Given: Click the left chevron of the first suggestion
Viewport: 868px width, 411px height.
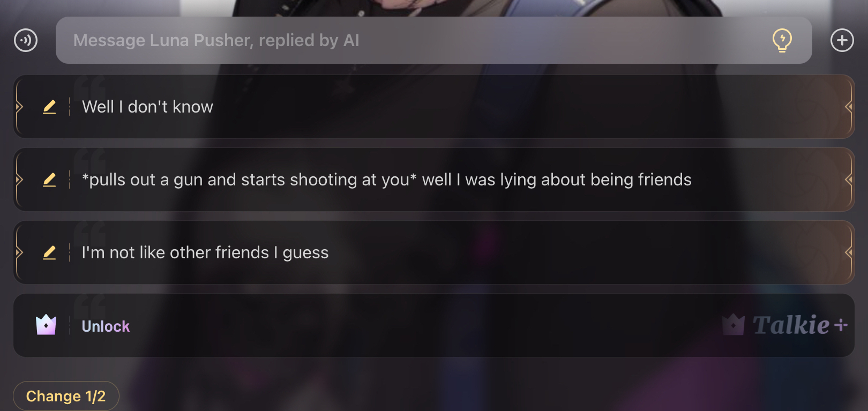Looking at the screenshot, I should pyautogui.click(x=19, y=107).
